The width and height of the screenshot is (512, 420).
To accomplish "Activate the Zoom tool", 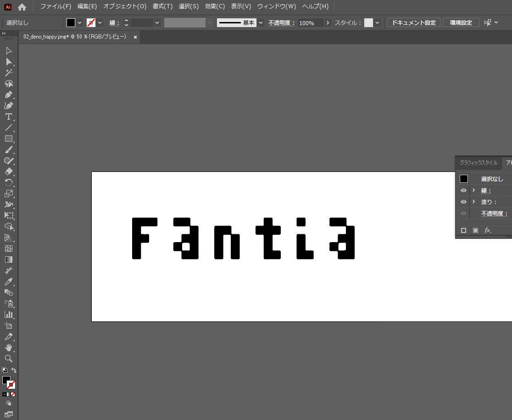I will 9,359.
